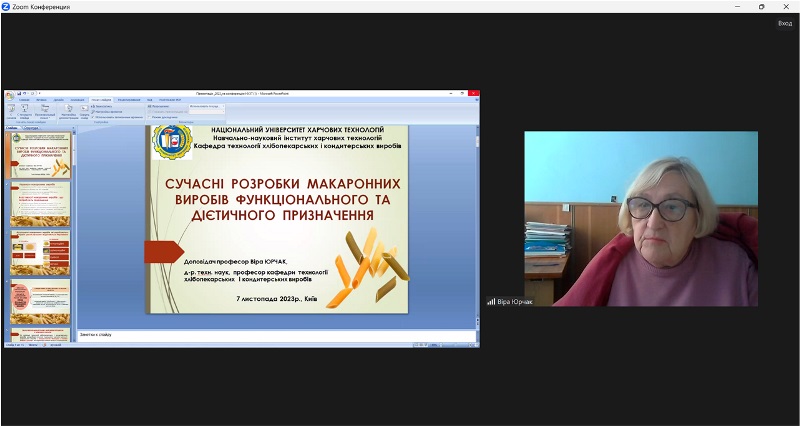Restore the shared PowerPoint window
This screenshot has height=426, width=800.
pos(462,93)
